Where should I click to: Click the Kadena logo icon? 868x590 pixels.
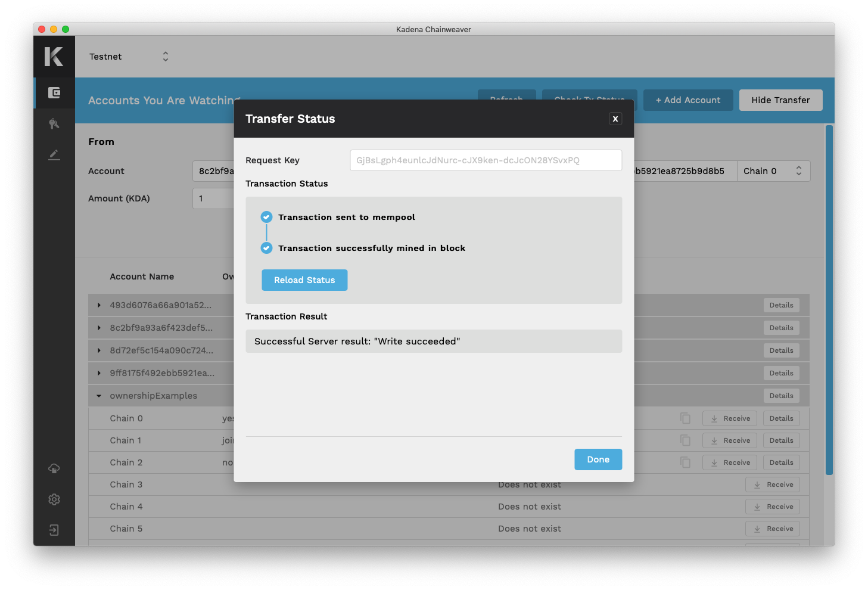[54, 57]
